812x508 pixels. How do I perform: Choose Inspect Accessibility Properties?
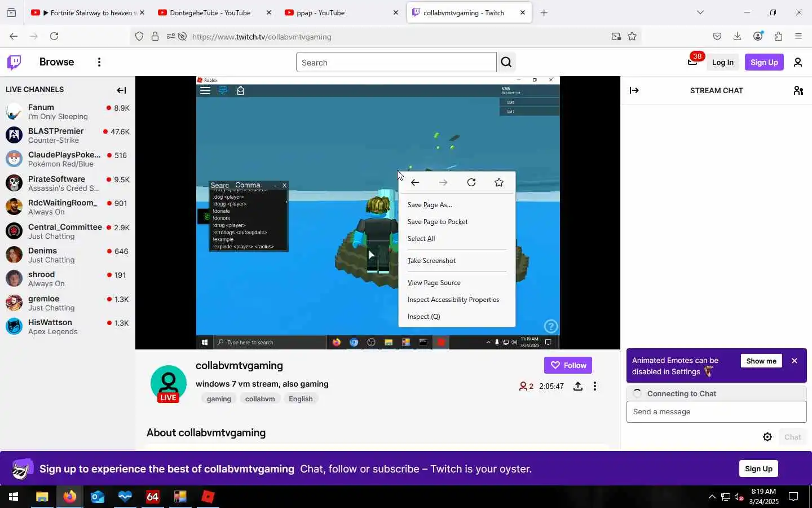(457, 300)
